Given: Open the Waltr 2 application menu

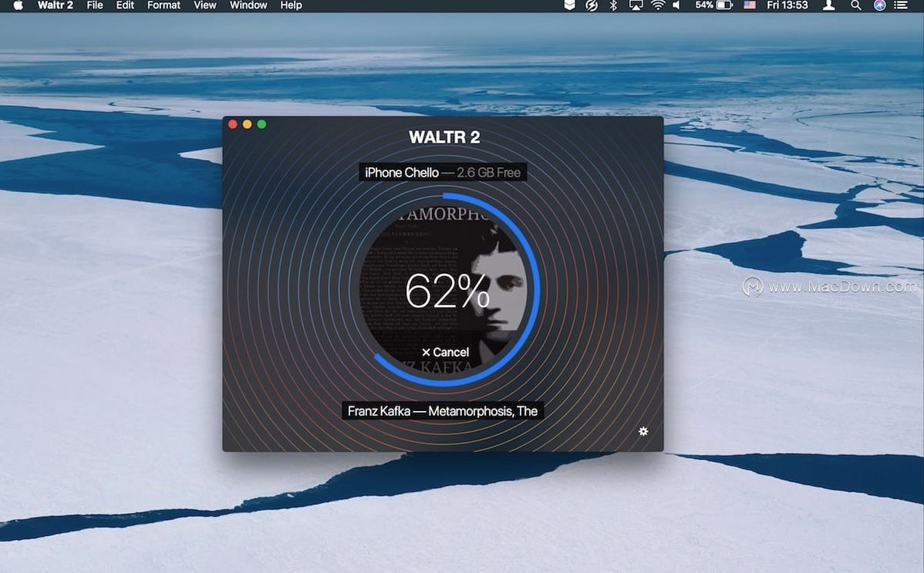Looking at the screenshot, I should tap(56, 5).
